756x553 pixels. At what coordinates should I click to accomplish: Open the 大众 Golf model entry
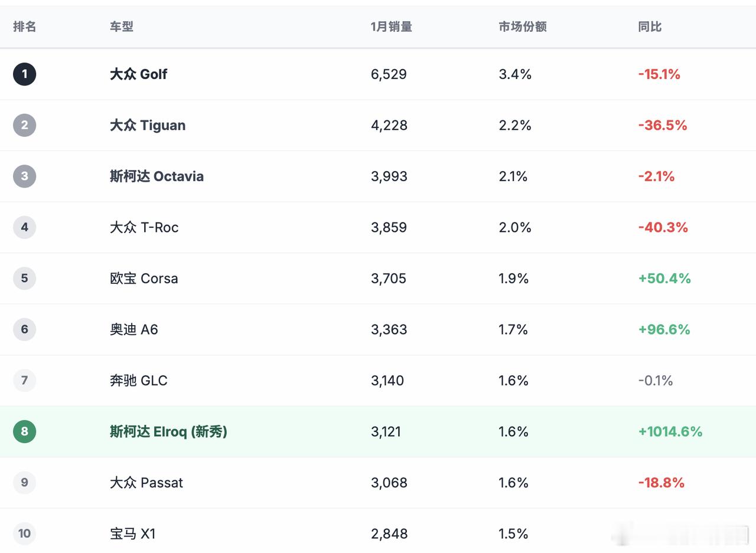138,74
